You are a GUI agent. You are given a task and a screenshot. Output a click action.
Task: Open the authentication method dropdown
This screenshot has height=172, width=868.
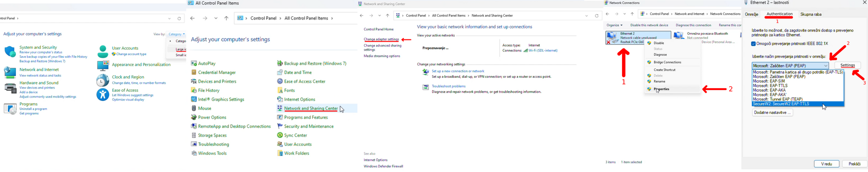790,66
